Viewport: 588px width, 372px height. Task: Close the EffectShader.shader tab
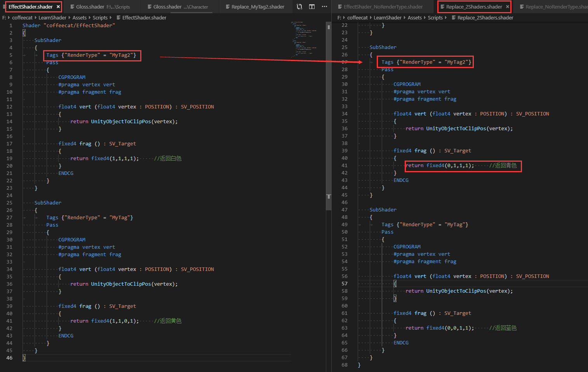(59, 7)
